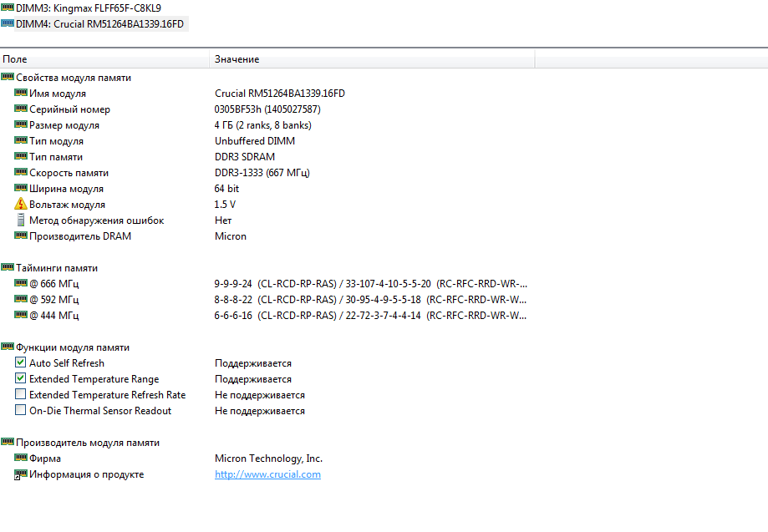Select the serial value 0305BF53h (1405027587)
The height and width of the screenshot is (532, 768).
point(267,109)
